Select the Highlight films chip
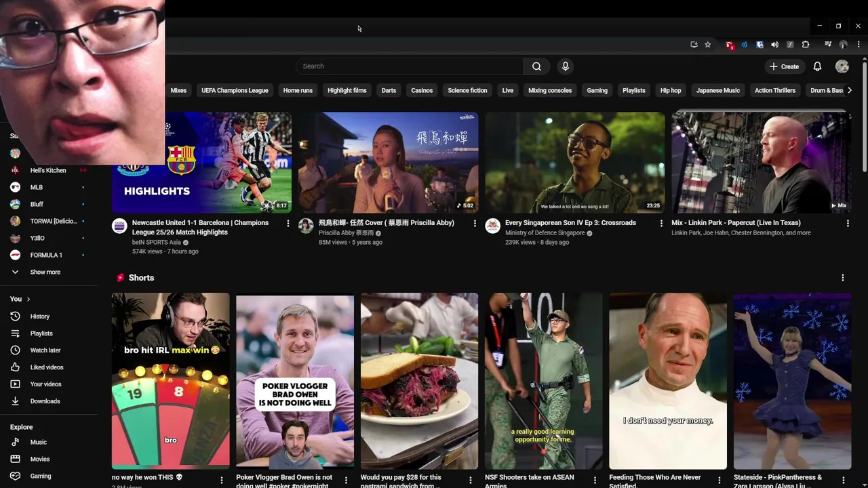 click(x=347, y=90)
